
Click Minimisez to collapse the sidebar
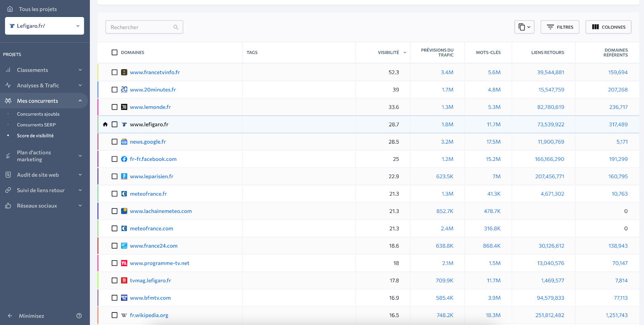(31, 316)
